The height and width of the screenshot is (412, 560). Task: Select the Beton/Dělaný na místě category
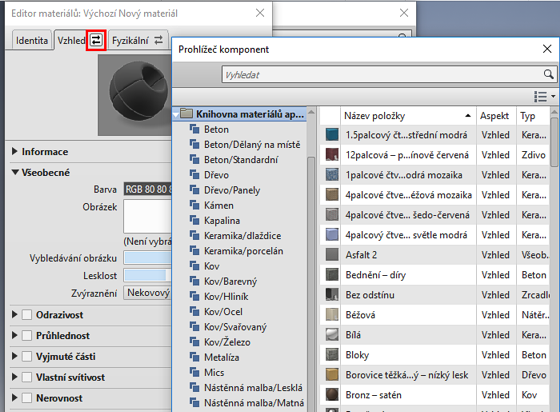click(x=252, y=144)
